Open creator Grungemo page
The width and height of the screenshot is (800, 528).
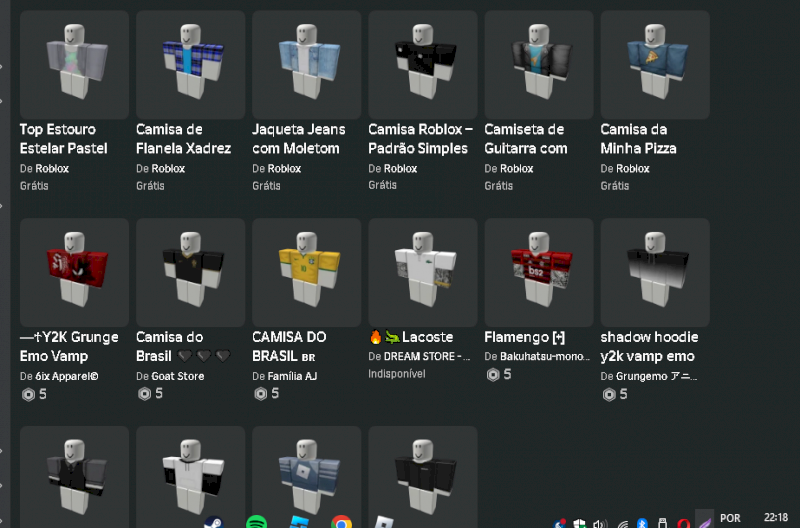pyautogui.click(x=657, y=376)
